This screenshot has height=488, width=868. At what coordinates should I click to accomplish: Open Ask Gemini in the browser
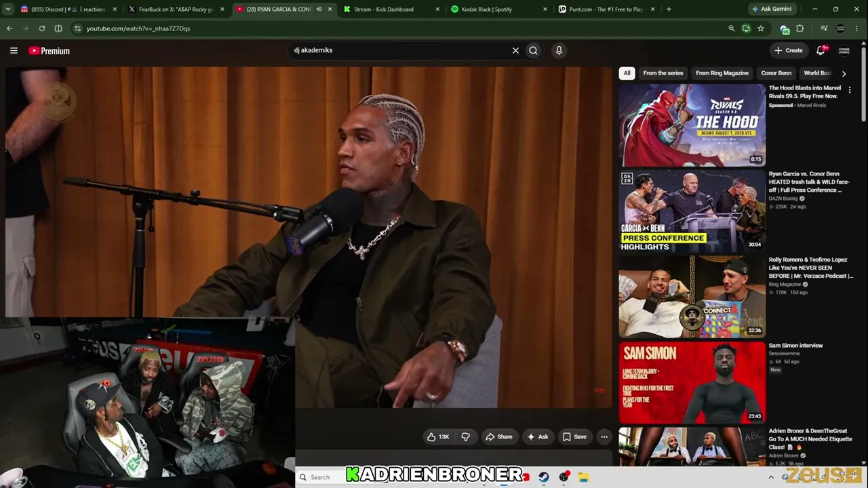772,9
